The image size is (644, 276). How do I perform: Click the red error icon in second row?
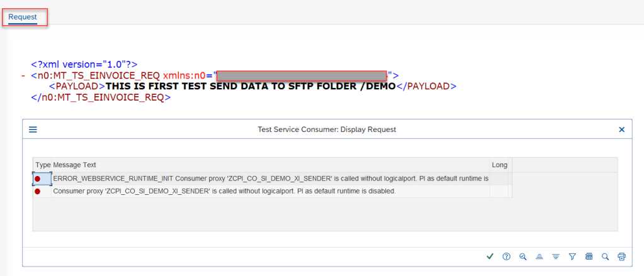tap(38, 191)
